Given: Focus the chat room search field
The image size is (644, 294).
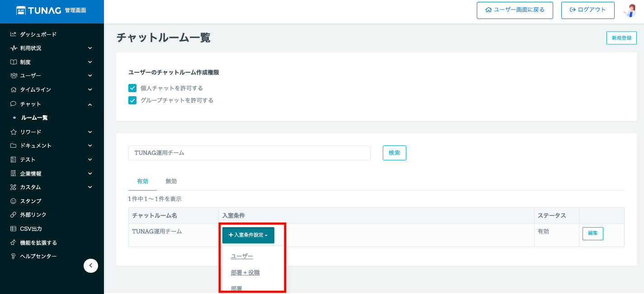Looking at the screenshot, I should click(x=249, y=153).
